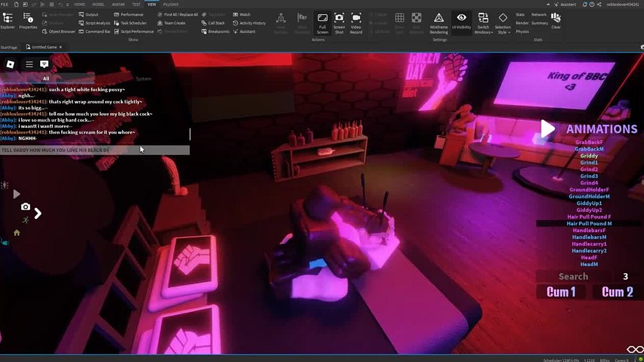Open the FILE menu

coord(5,5)
